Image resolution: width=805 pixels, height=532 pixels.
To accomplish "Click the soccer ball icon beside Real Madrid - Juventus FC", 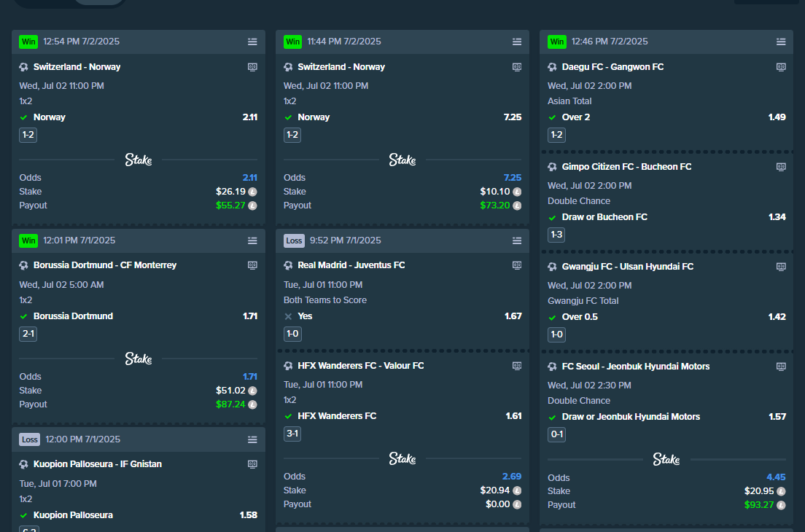I will (x=288, y=265).
